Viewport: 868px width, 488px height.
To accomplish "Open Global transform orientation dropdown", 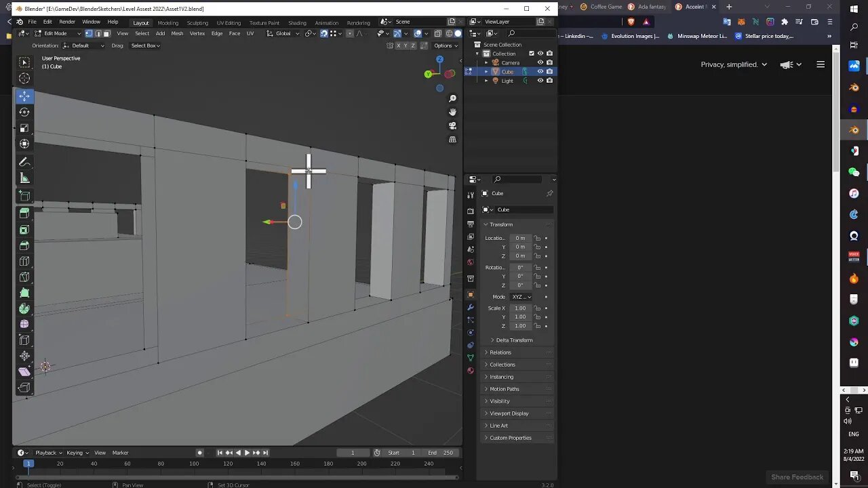I will (x=284, y=33).
